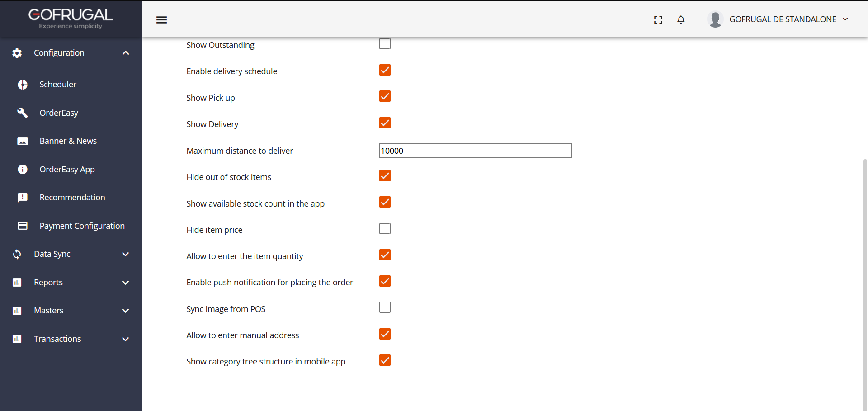Collapse the Configuration section chevron
868x411 pixels.
(126, 53)
